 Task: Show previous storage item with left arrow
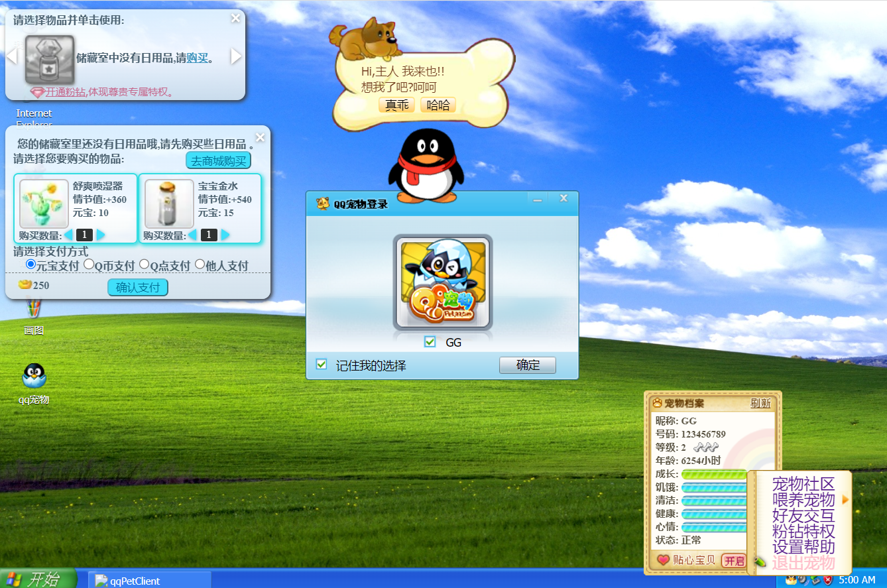point(11,56)
